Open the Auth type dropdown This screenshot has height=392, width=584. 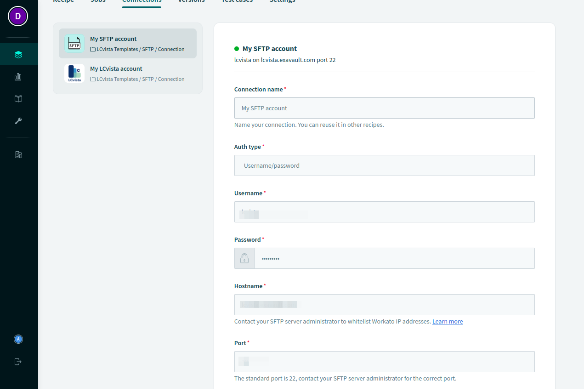pyautogui.click(x=384, y=165)
